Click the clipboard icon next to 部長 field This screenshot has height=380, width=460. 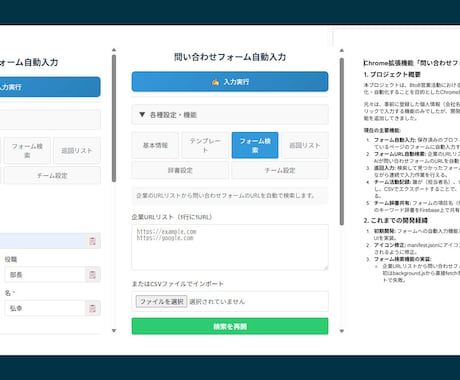92,275
